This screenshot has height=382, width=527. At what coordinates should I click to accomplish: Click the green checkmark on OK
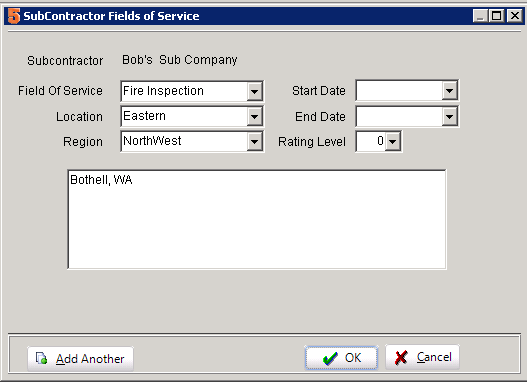click(x=330, y=358)
